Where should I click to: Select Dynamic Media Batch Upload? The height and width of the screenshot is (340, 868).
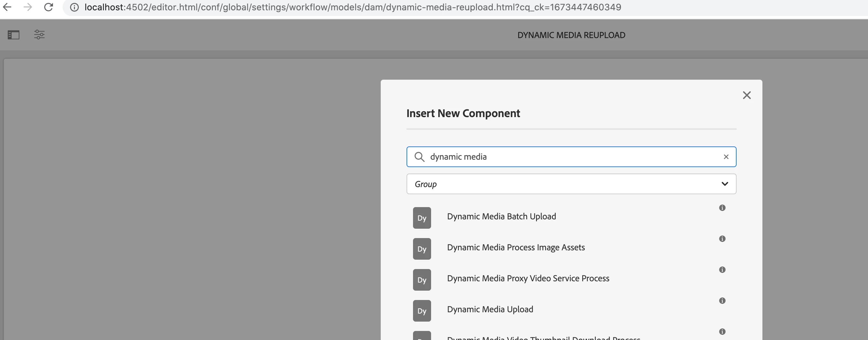point(501,216)
